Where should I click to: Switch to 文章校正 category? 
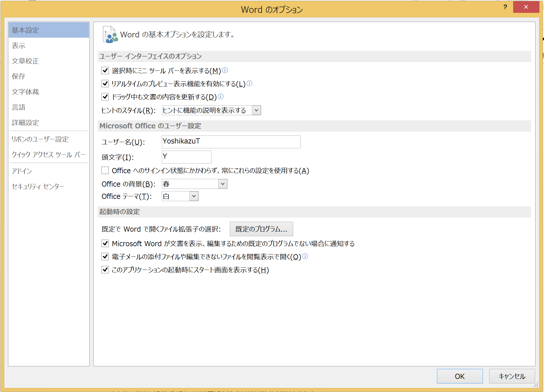49,61
